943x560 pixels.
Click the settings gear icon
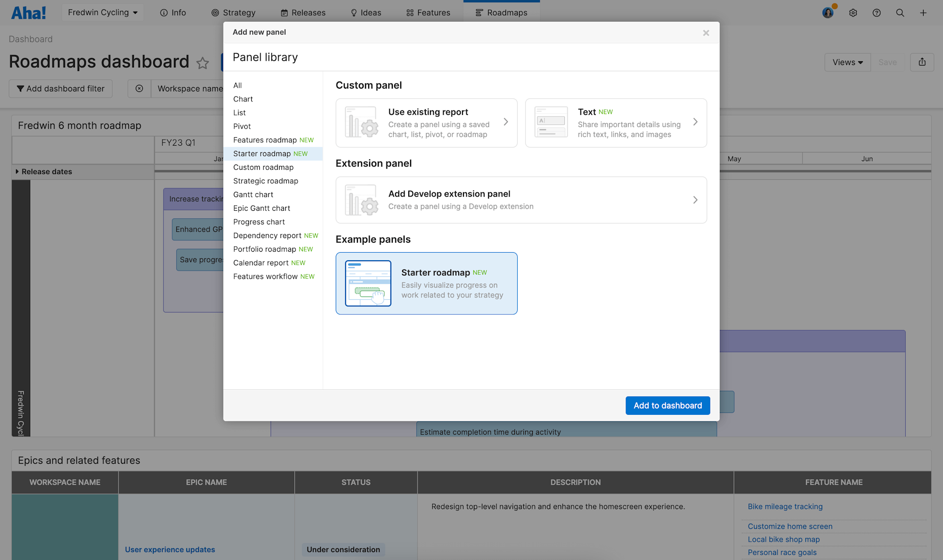pyautogui.click(x=853, y=13)
